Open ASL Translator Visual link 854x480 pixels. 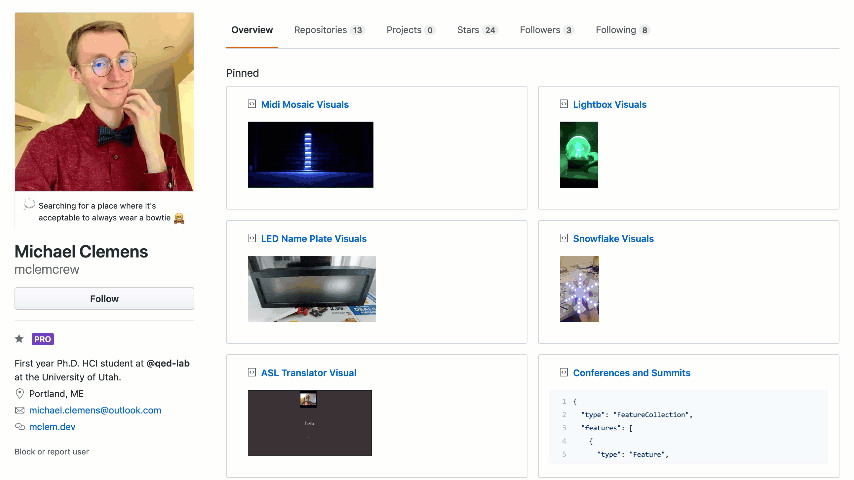tap(309, 373)
